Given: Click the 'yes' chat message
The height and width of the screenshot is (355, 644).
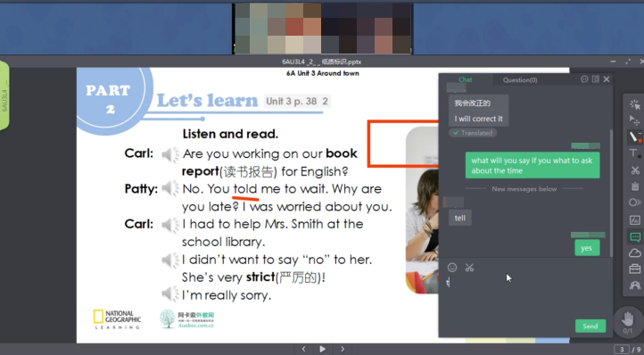Looking at the screenshot, I should [x=587, y=248].
